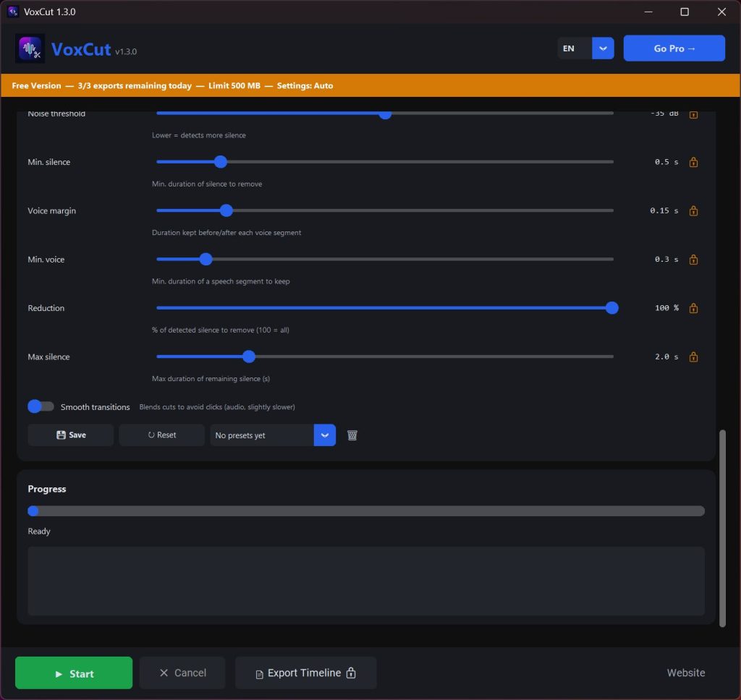Click the 0.5 s Min. silence value
This screenshot has width=741, height=700.
[666, 162]
